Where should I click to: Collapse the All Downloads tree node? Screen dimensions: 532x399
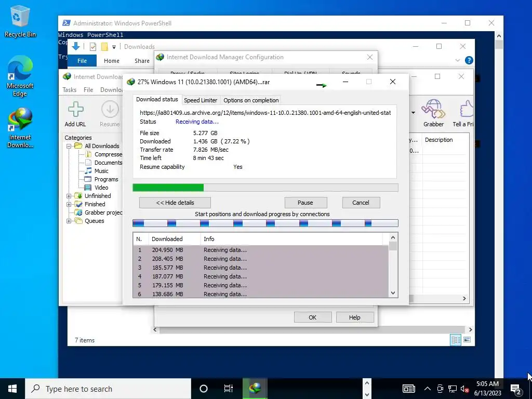[x=69, y=146]
